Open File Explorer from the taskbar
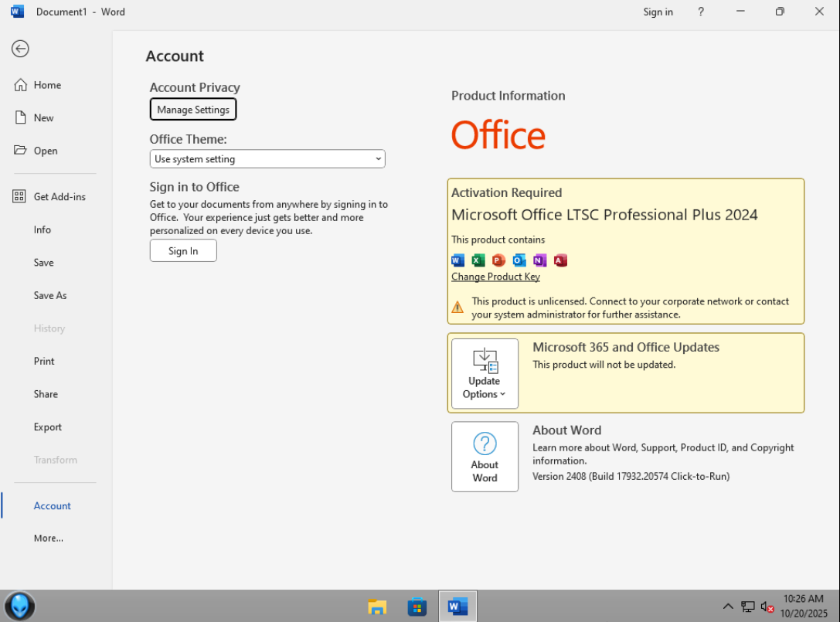Screen dimensions: 840x622 pyautogui.click(x=377, y=607)
